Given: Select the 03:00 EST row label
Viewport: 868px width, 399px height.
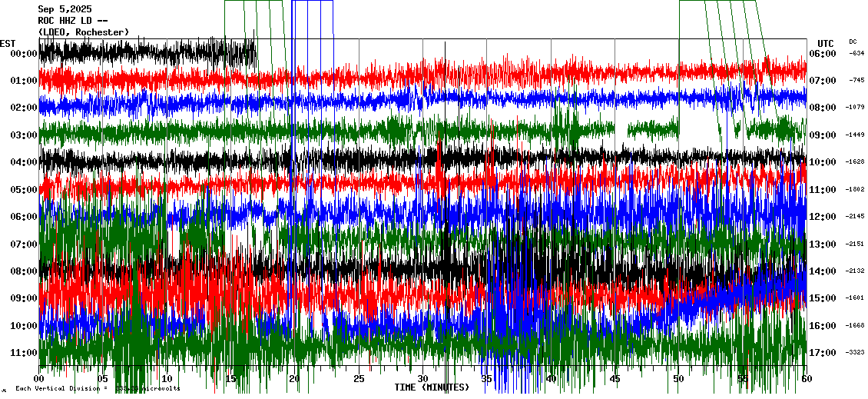Looking at the screenshot, I should point(23,135).
